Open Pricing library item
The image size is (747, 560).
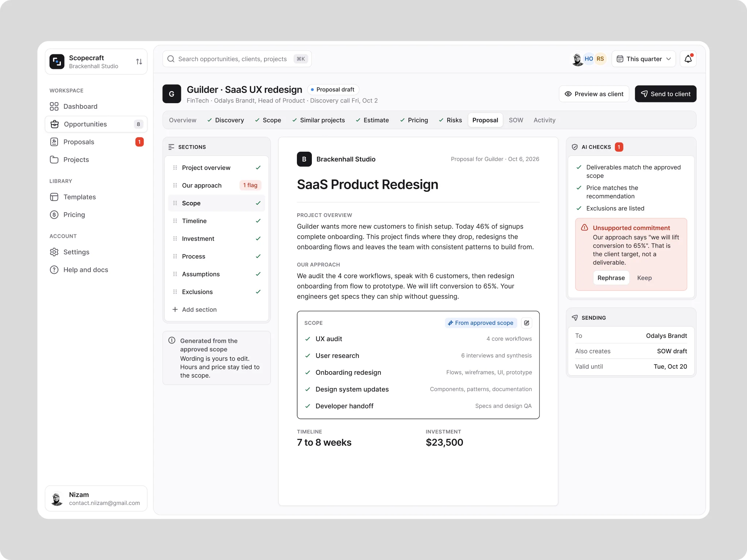pyautogui.click(x=96, y=215)
